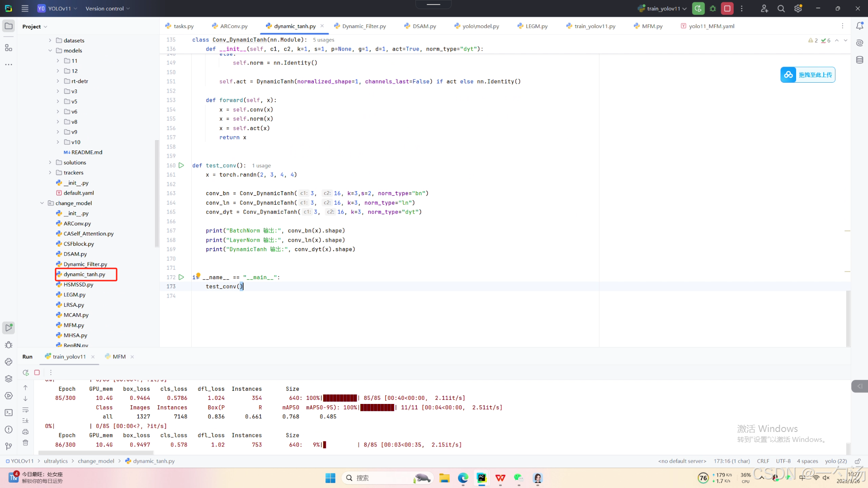Open Notifications bell icon on right sidebar
This screenshot has width=868, height=488.
pos(859,26)
